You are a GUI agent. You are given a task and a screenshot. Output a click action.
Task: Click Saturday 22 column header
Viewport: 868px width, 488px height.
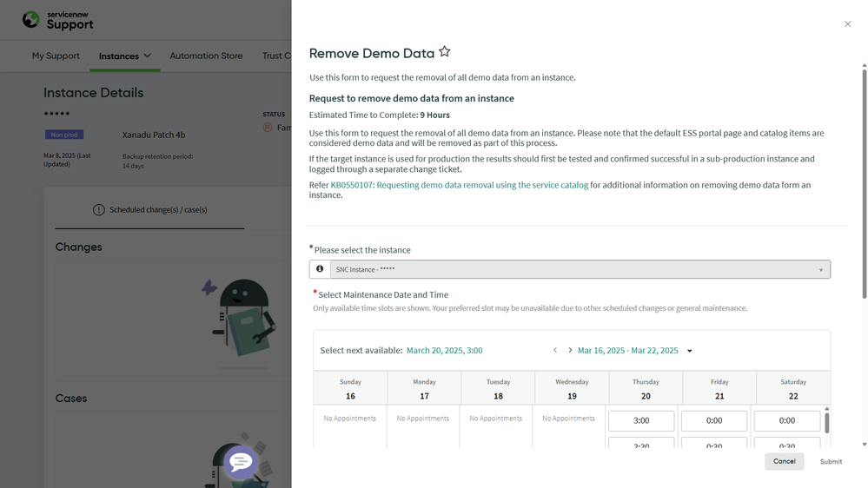pyautogui.click(x=793, y=389)
